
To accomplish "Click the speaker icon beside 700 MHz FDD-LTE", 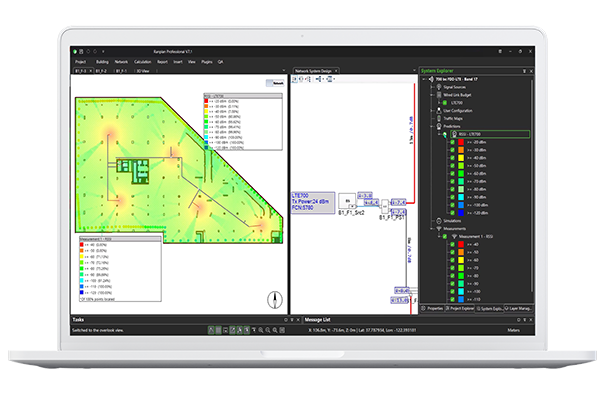I will (431, 79).
